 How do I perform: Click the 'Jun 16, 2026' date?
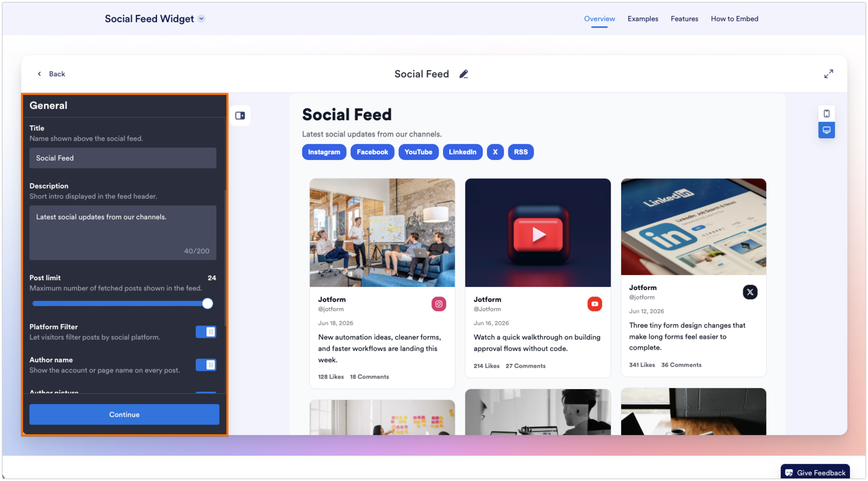point(491,323)
